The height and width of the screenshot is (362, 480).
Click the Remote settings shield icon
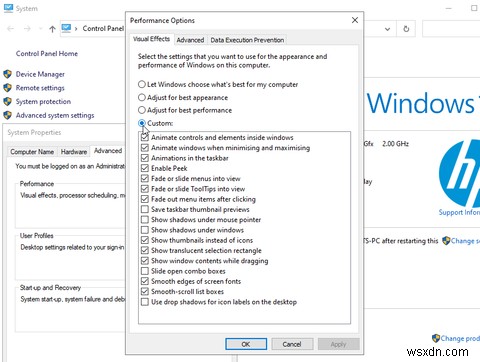(x=7, y=88)
